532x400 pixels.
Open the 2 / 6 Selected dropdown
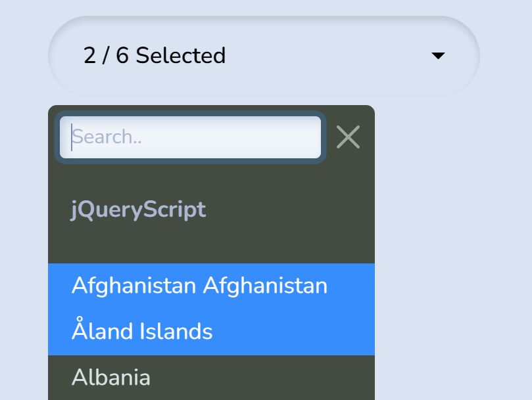tap(263, 56)
